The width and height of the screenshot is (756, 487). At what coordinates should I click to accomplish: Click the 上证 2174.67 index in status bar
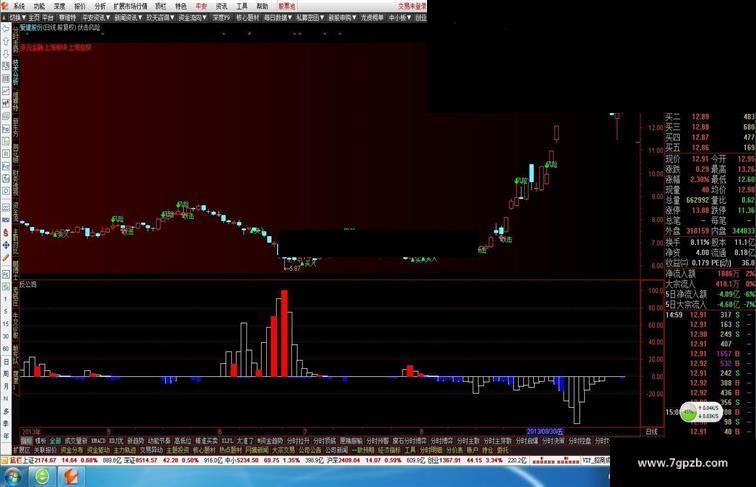tap(40, 460)
